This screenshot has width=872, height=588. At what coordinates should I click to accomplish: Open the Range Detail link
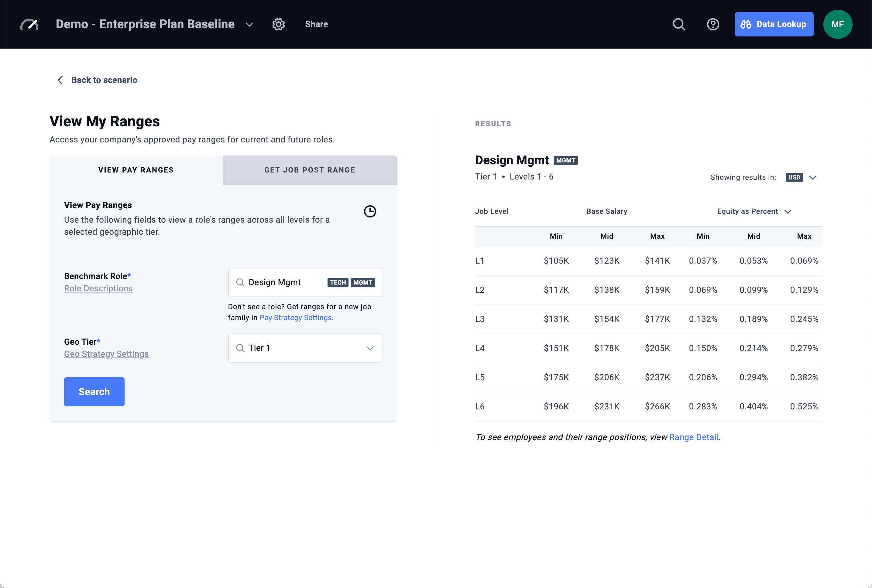694,437
